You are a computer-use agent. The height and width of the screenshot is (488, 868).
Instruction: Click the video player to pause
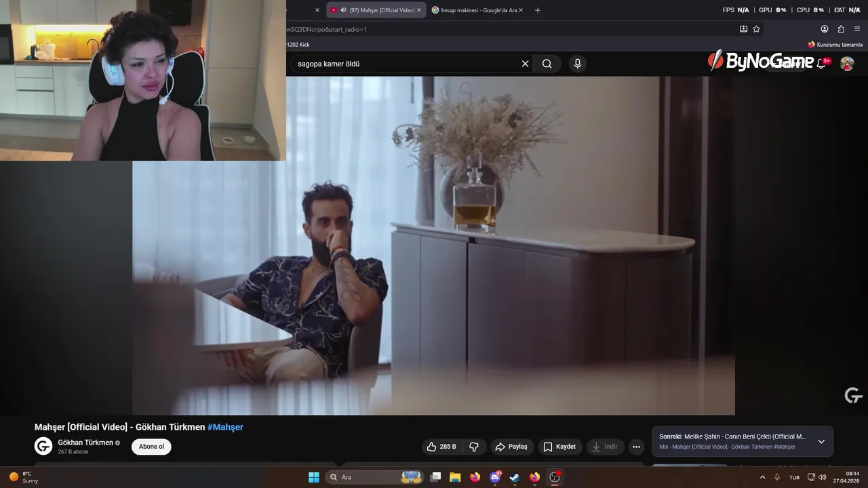(433, 245)
